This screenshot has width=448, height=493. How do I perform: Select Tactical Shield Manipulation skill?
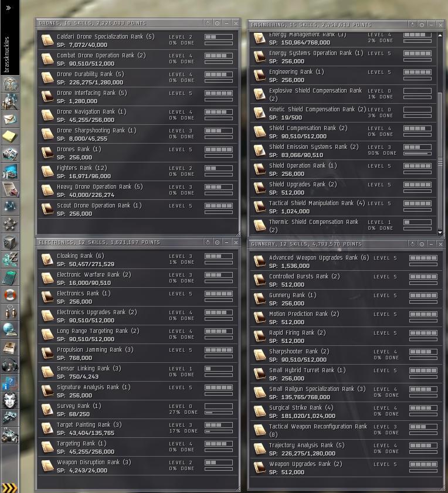click(x=344, y=207)
